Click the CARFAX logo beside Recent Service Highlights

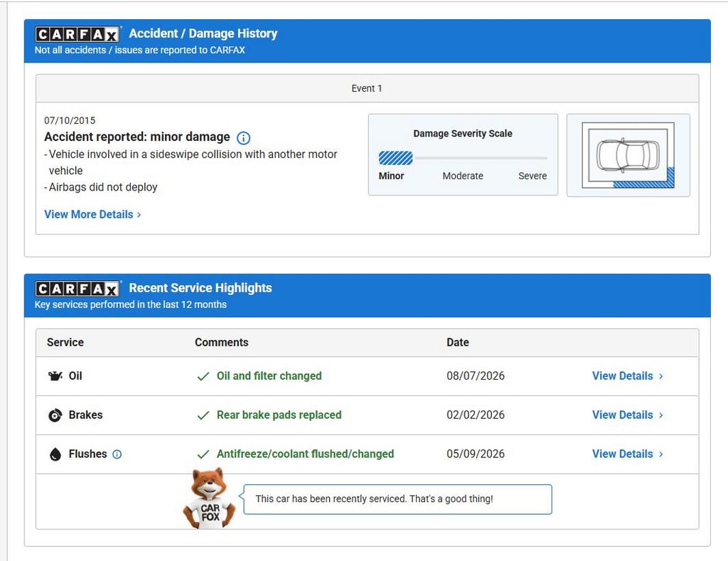[x=77, y=289]
